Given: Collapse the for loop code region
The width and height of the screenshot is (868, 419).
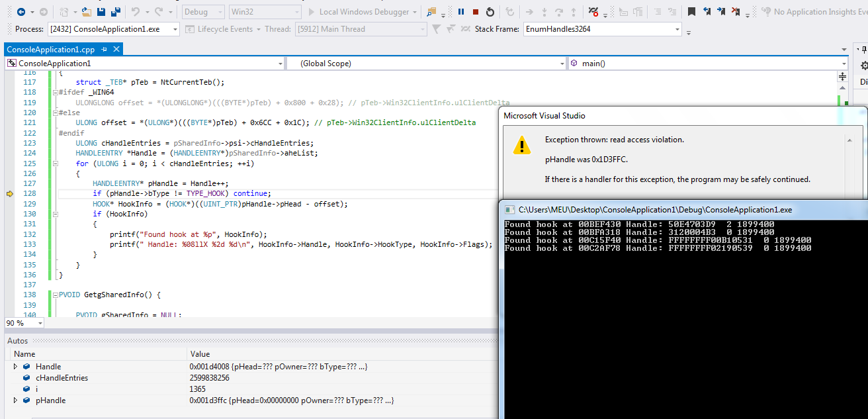Looking at the screenshot, I should 54,163.
